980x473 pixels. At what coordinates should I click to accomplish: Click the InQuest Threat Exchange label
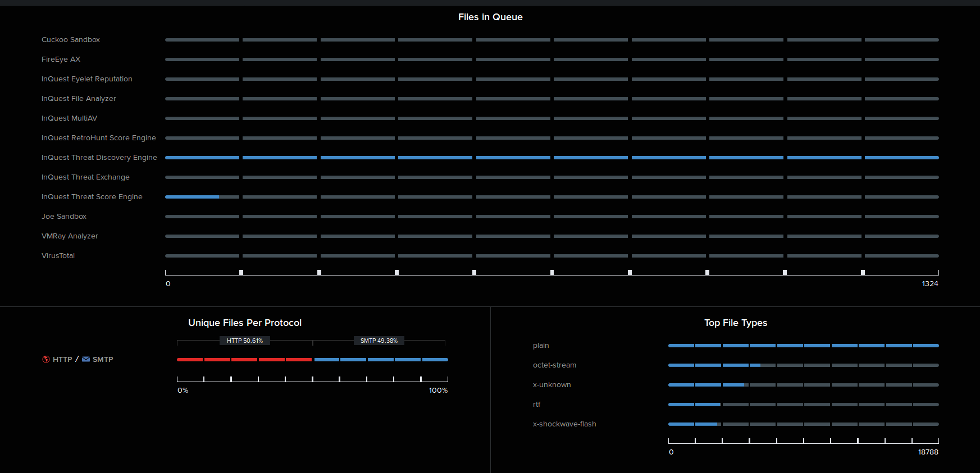(85, 177)
